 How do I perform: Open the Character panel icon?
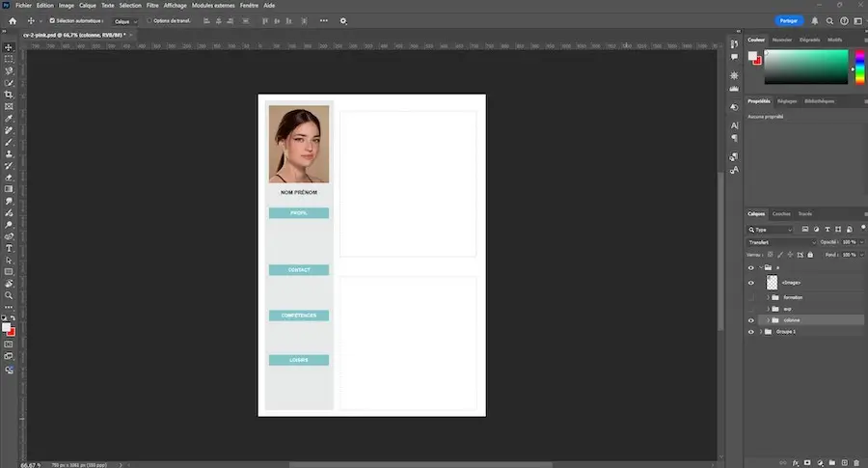(734, 125)
